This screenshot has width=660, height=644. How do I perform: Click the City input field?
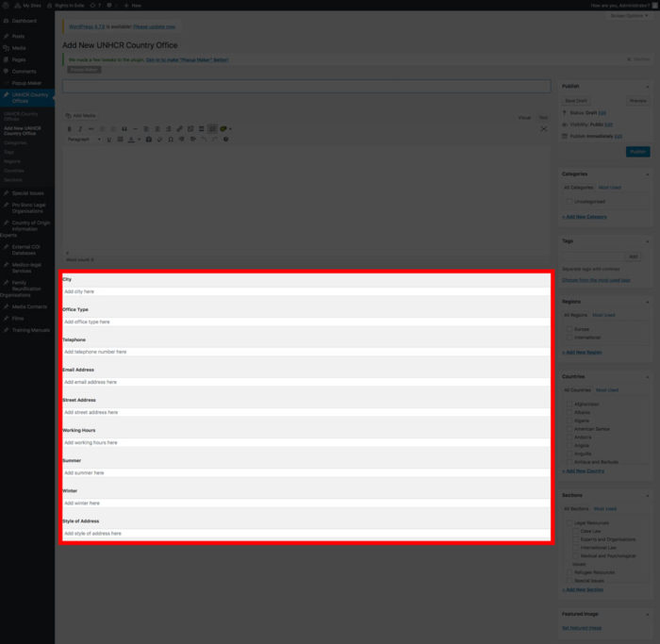pyautogui.click(x=306, y=291)
